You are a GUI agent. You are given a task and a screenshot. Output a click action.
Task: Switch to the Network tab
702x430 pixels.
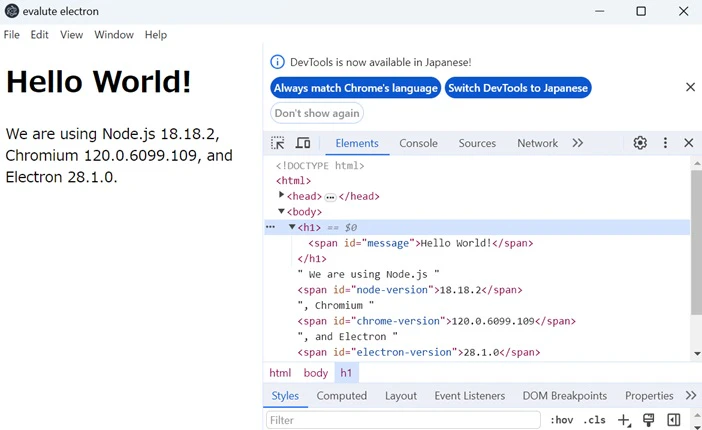point(537,143)
